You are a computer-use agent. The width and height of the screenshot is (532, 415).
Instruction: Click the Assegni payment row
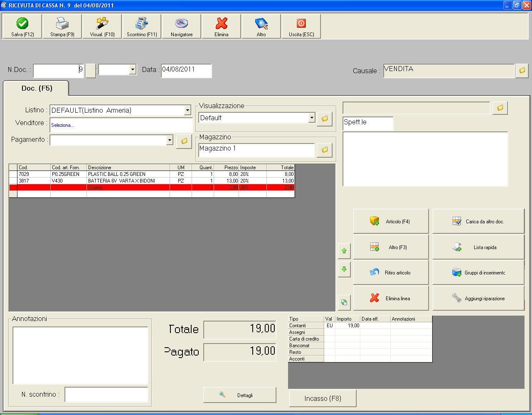[360, 332]
